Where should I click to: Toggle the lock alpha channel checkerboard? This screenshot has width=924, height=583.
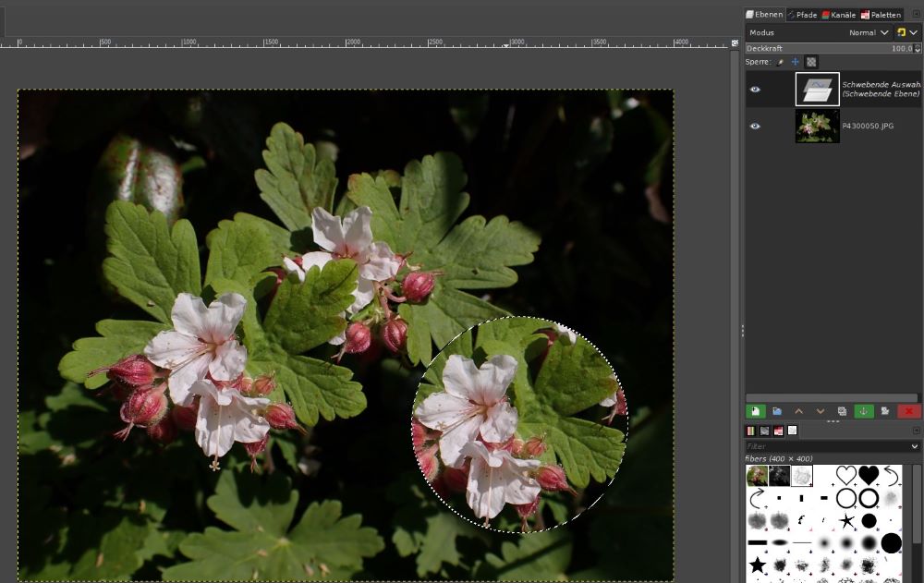pyautogui.click(x=811, y=62)
